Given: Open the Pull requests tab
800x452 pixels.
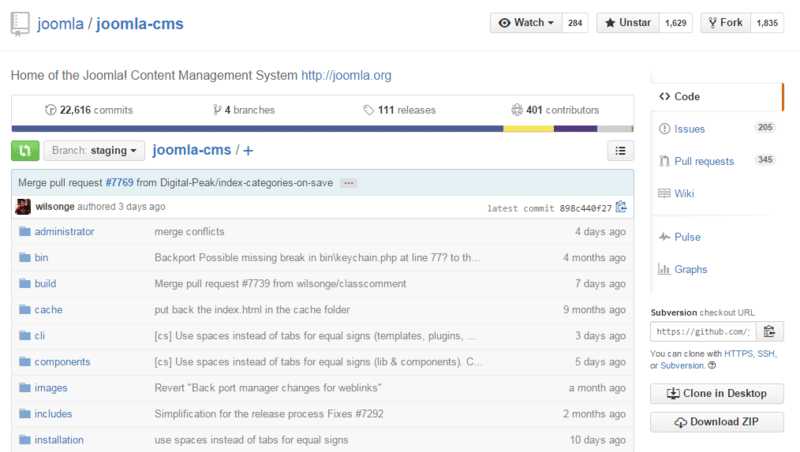Looking at the screenshot, I should click(x=704, y=161).
